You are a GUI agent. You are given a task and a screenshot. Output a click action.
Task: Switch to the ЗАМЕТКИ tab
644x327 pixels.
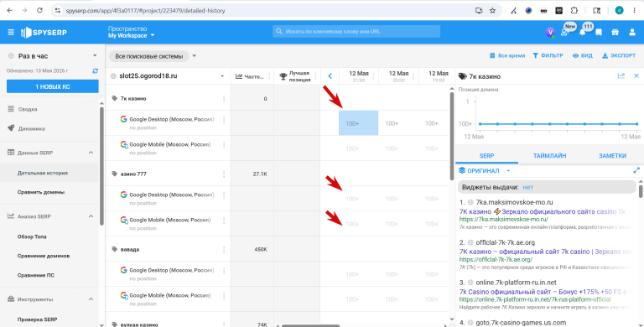612,156
